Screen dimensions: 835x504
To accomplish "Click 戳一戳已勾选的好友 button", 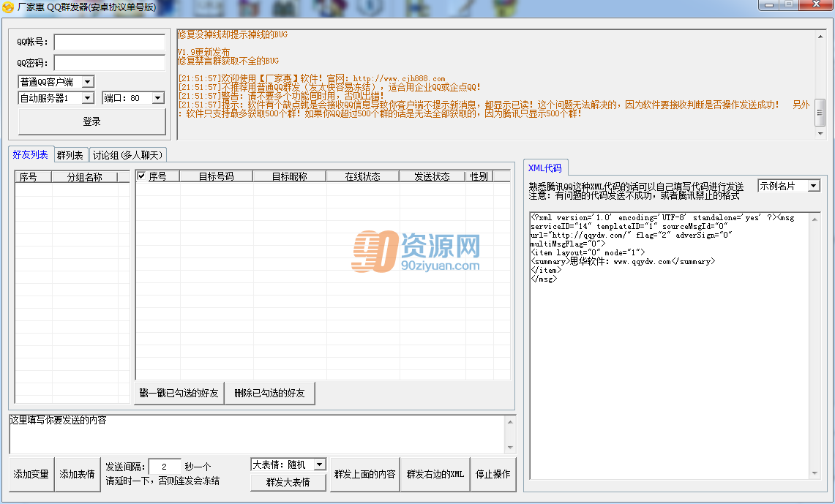I will click(x=179, y=394).
